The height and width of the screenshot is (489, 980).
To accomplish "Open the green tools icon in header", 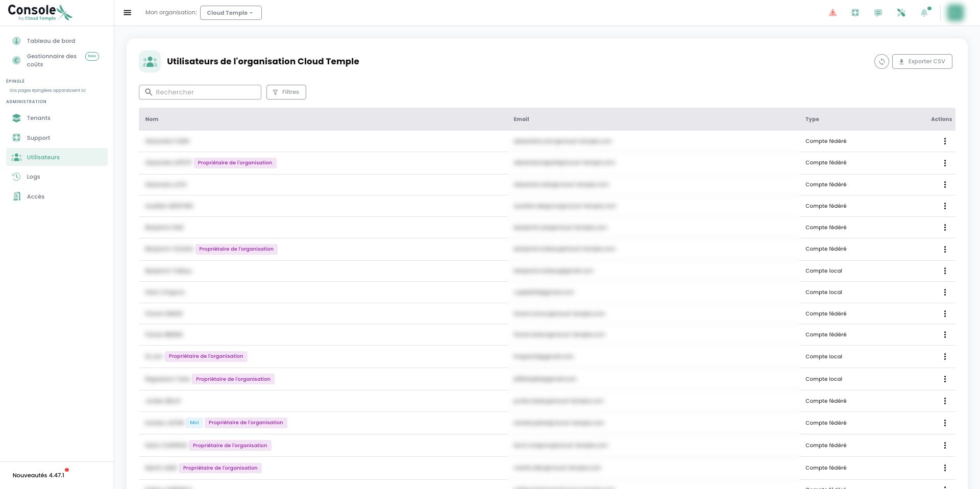I will tap(901, 13).
